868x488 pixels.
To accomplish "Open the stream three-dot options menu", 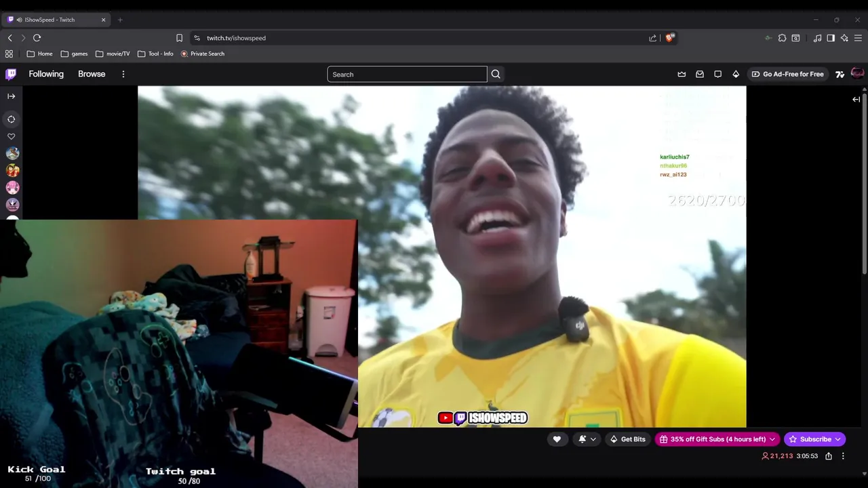I will [x=843, y=456].
